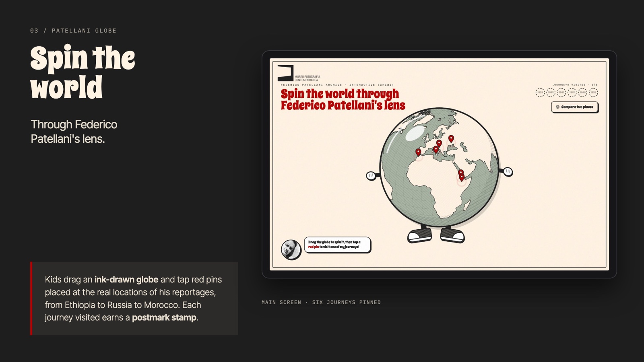The image size is (644, 362).
Task: Tap the upper red pin in Ethiopia
Action: (461, 173)
